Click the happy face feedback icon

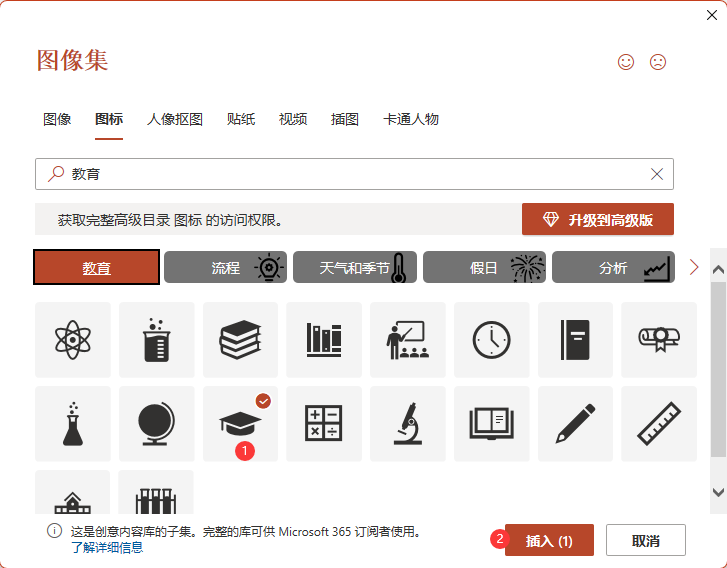pos(626,62)
